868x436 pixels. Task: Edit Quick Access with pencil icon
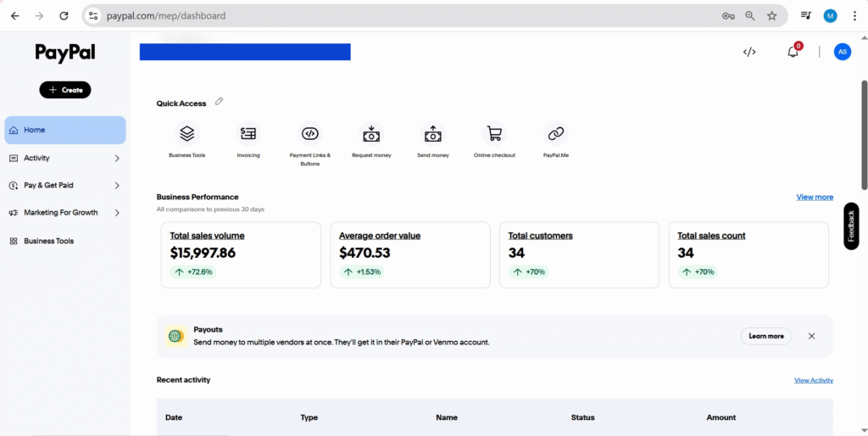tap(219, 102)
